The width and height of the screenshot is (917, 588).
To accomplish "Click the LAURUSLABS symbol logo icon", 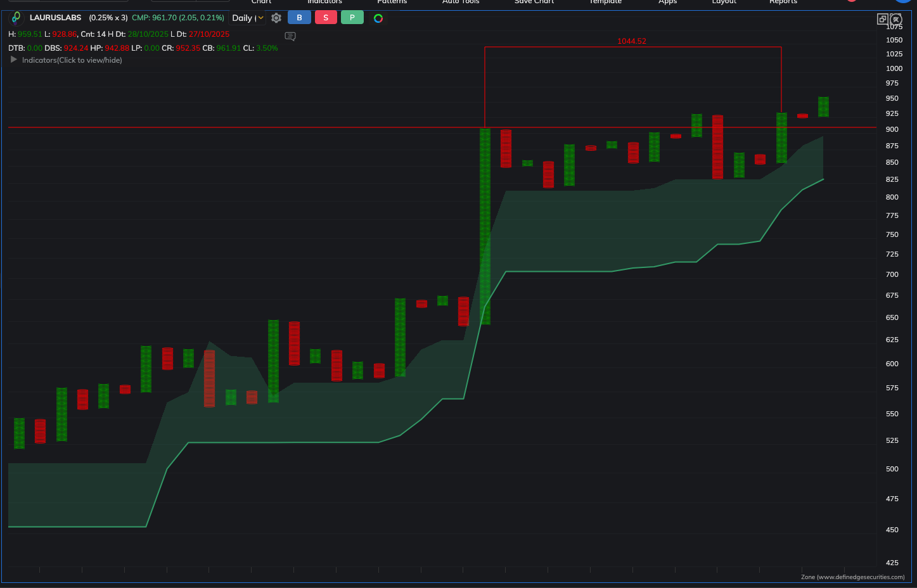I will click(16, 18).
